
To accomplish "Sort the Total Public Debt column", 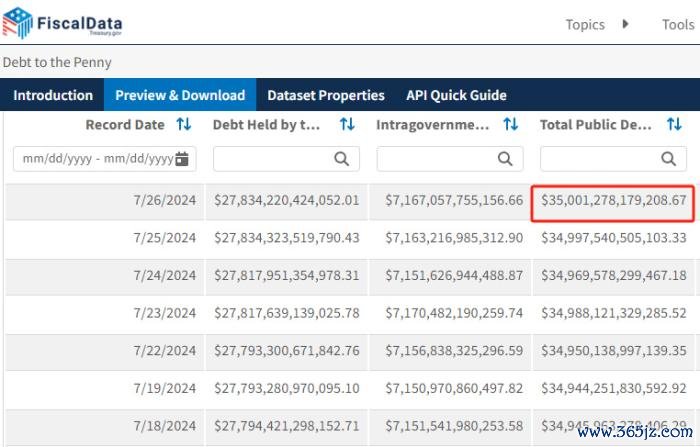I will [674, 125].
